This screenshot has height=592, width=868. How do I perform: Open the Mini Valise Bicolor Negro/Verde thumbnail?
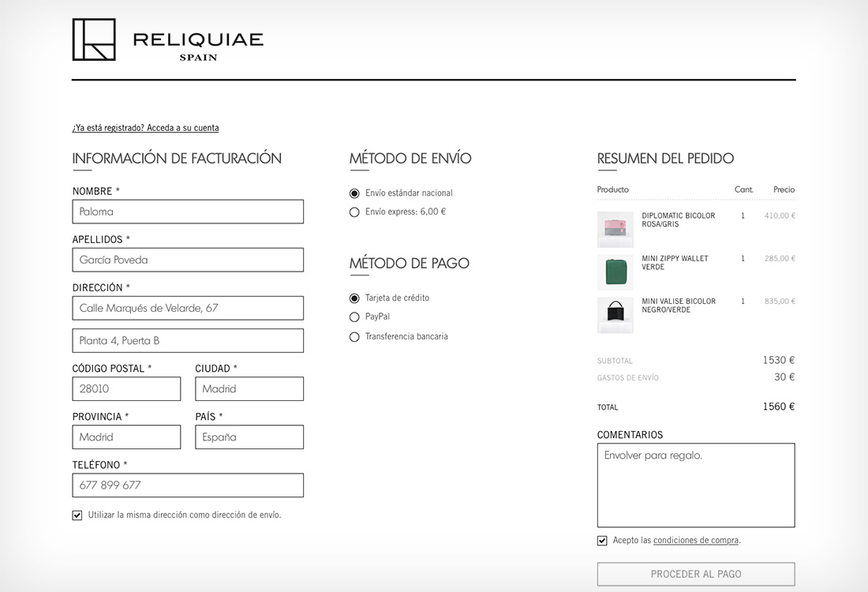[615, 314]
